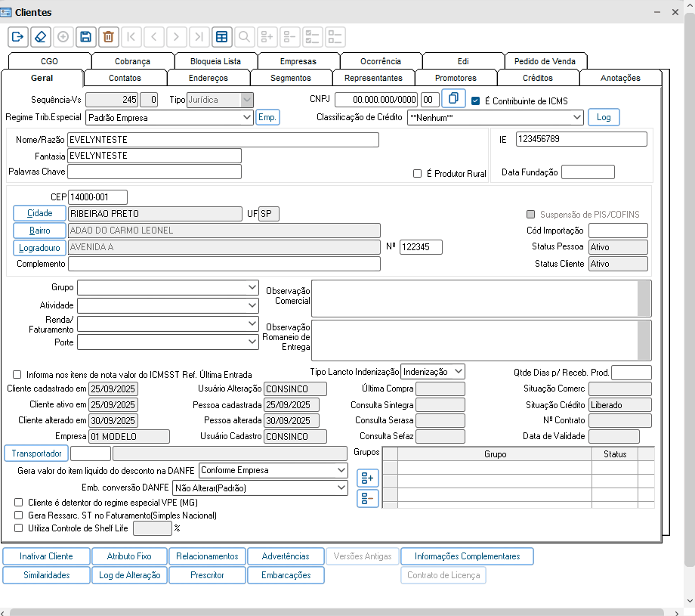
Task: Click the Log de Alteração button
Action: 129,575
